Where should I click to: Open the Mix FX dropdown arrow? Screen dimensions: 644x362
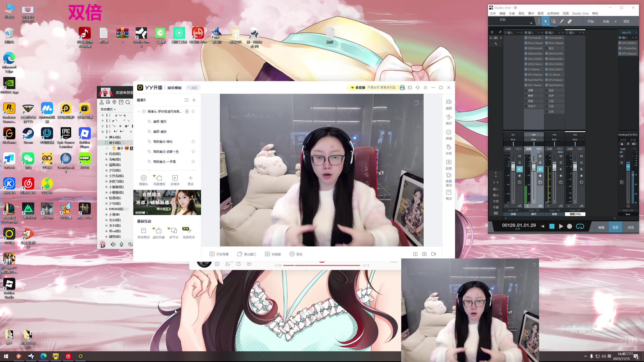[636, 33]
